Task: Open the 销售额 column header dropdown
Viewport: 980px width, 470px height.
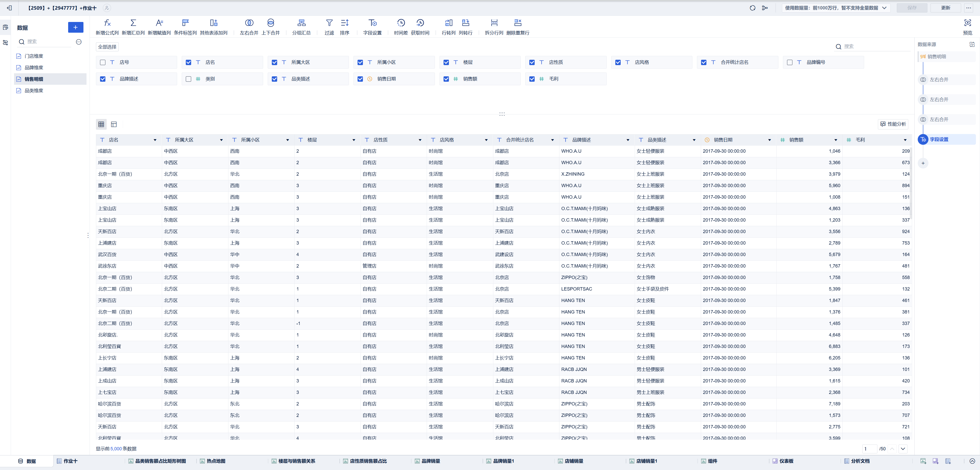Action: 836,140
